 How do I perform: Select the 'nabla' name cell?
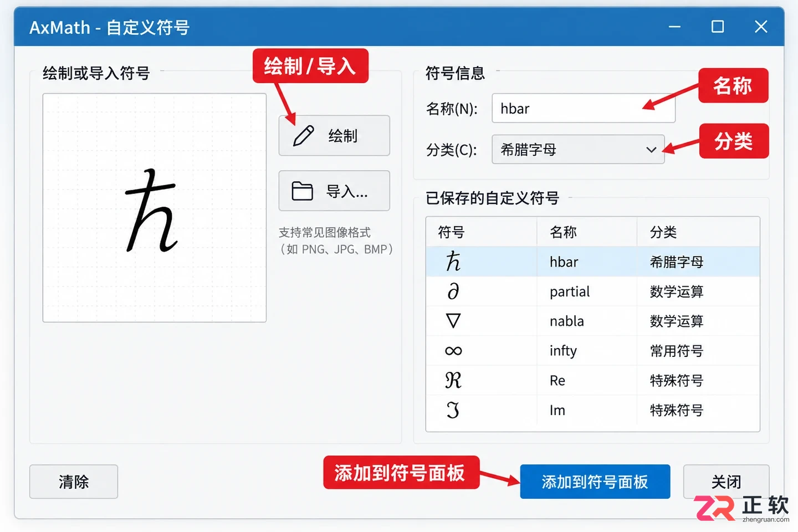(x=587, y=321)
